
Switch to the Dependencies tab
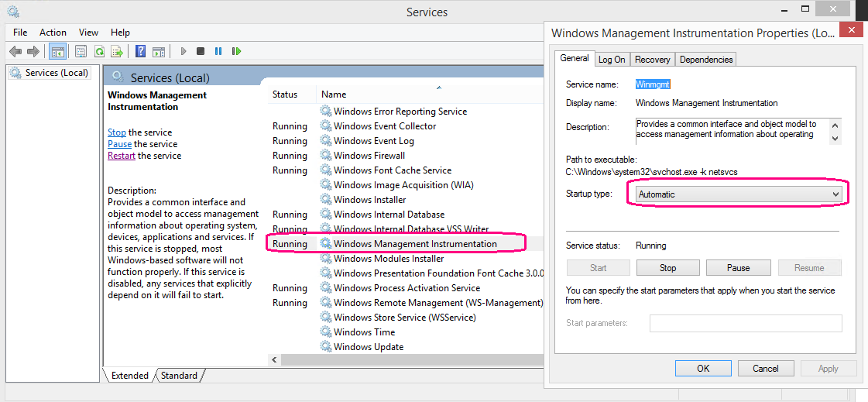pos(706,59)
